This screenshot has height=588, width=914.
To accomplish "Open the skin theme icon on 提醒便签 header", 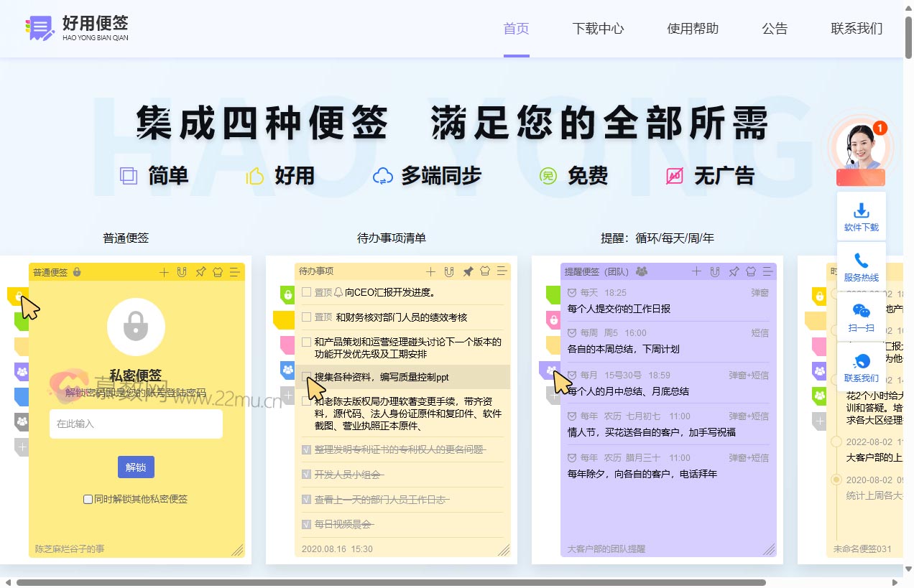I will pos(751,271).
